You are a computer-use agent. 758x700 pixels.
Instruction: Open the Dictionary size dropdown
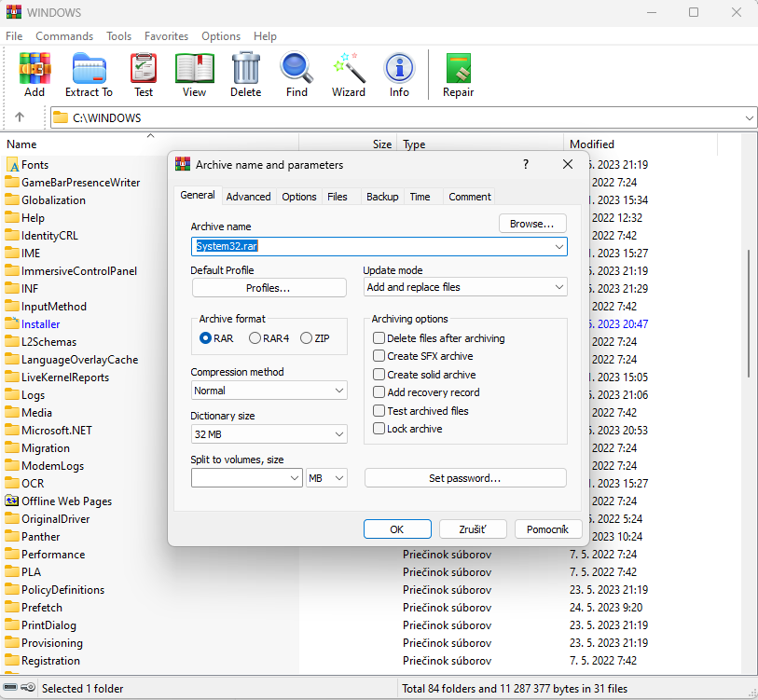(269, 434)
